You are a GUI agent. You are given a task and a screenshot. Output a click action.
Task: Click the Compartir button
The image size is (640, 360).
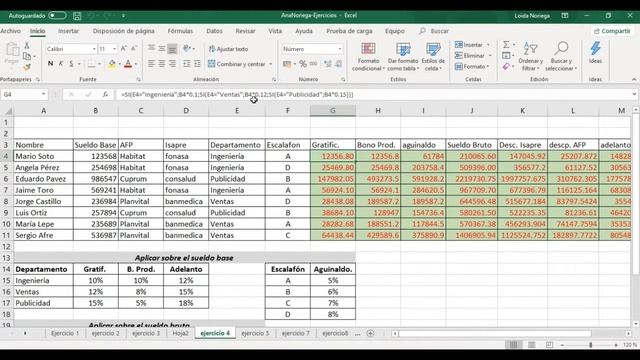tap(612, 31)
